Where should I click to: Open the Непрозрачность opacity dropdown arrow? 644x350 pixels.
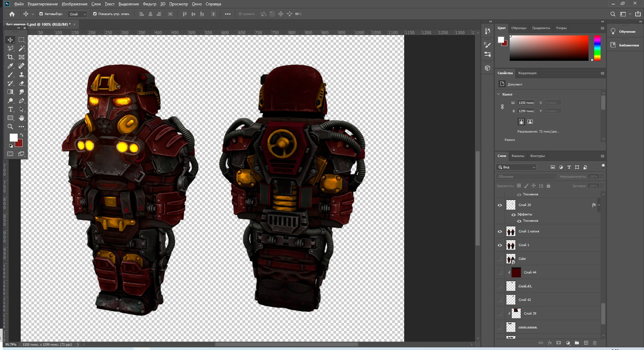click(x=602, y=177)
